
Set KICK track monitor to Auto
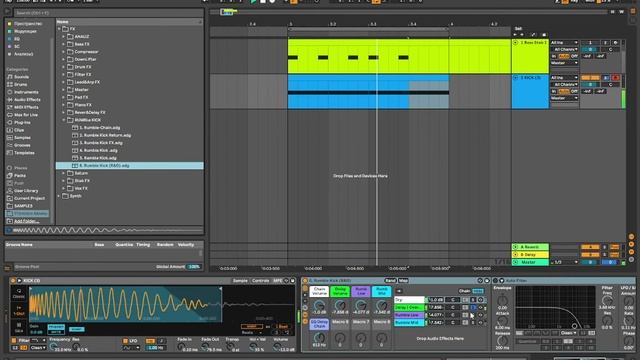(x=564, y=91)
